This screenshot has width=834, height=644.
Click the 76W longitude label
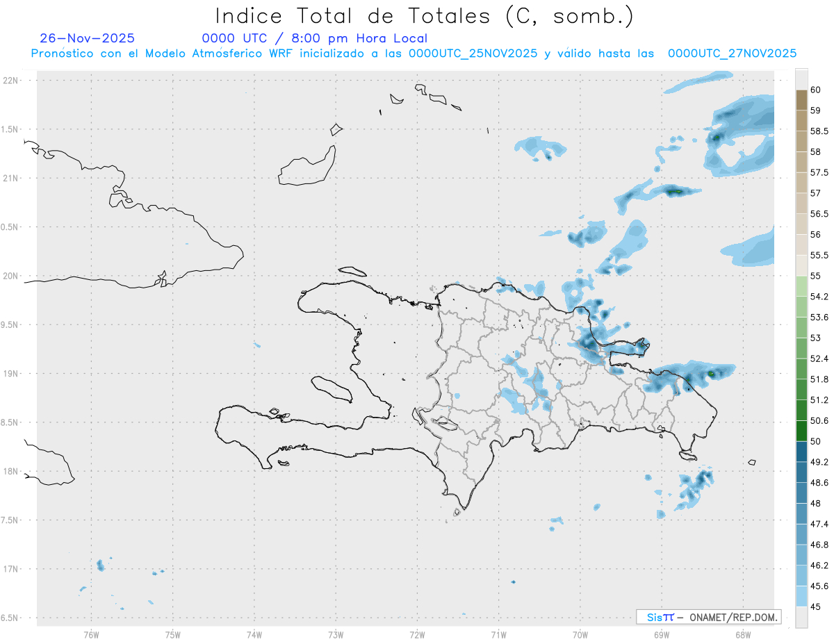(x=91, y=634)
